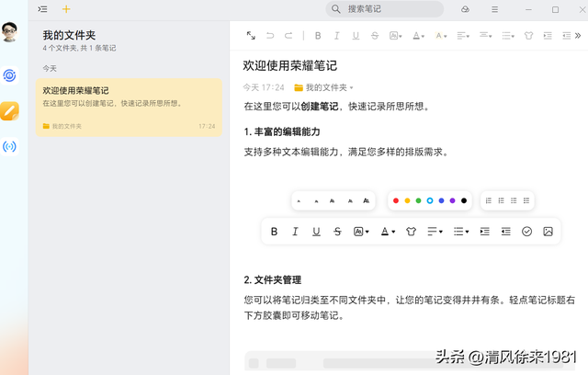Click the 搜索笔记 search field
588x375 pixels.
(x=386, y=9)
